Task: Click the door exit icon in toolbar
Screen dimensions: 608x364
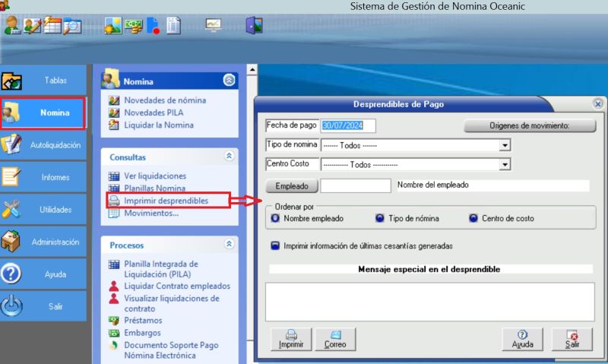Action: tap(254, 26)
